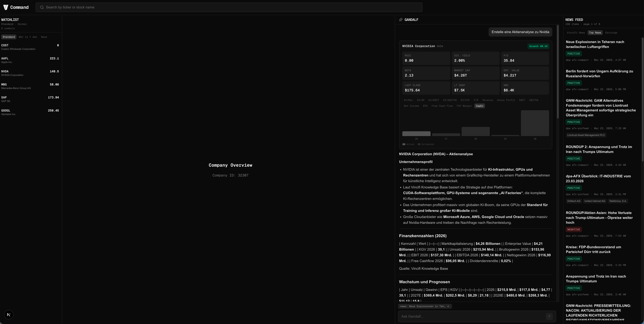Viewport: 644px width, 324px height.
Task: Click the Gandalf sparkle icon
Action: coord(401,20)
